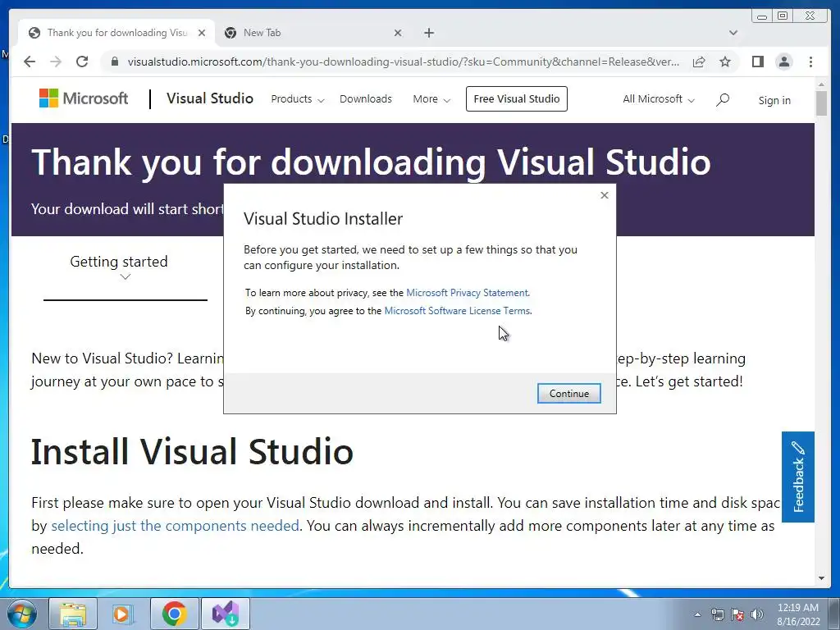This screenshot has height=630, width=840.
Task: Follow the selecting just the components needed link
Action: (x=175, y=526)
